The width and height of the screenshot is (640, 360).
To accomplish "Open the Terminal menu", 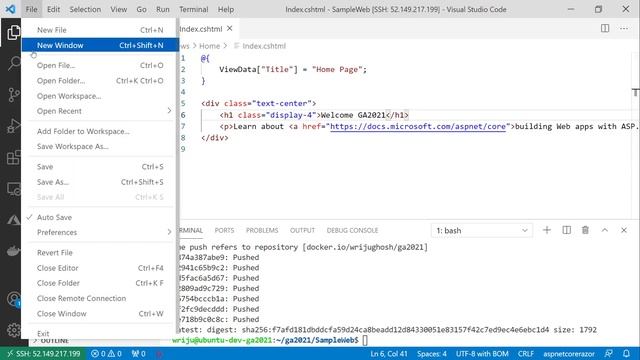I will coord(193,9).
